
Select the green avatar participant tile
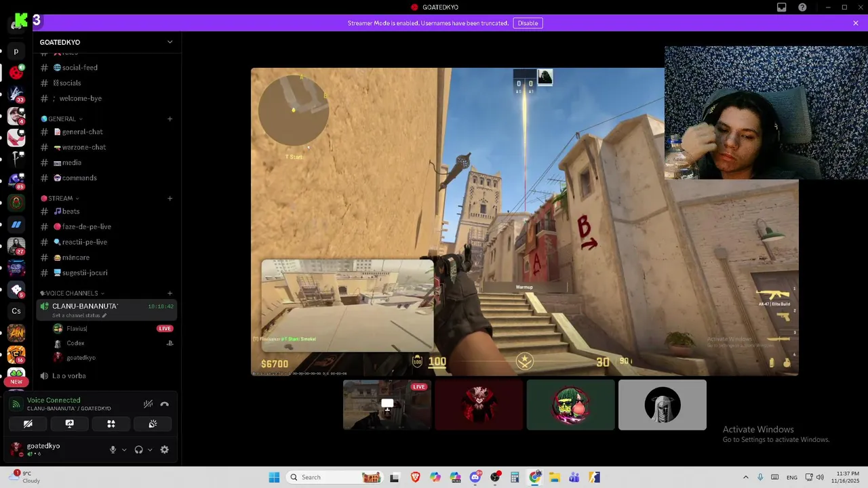[571, 405]
